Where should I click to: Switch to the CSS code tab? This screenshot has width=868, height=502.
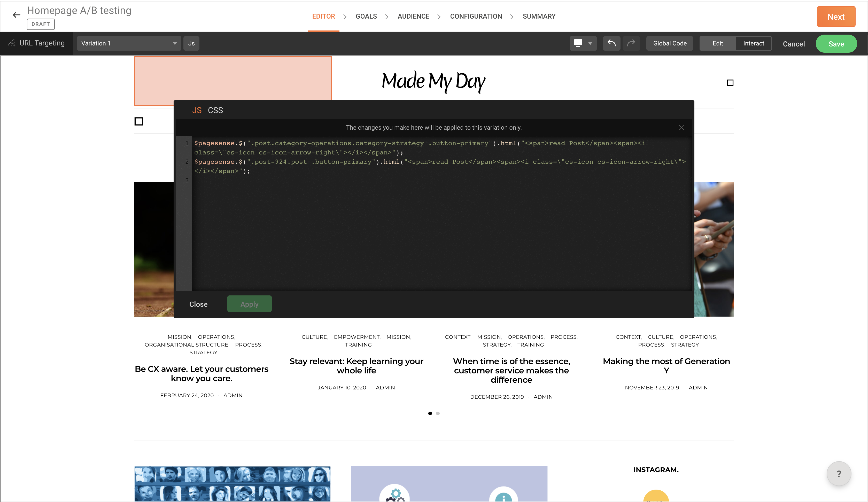(215, 111)
